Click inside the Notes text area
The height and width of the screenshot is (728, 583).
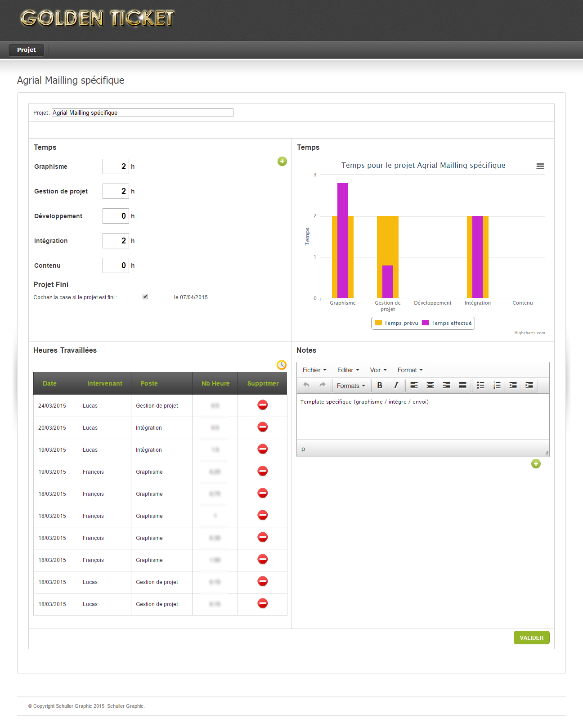(423, 417)
